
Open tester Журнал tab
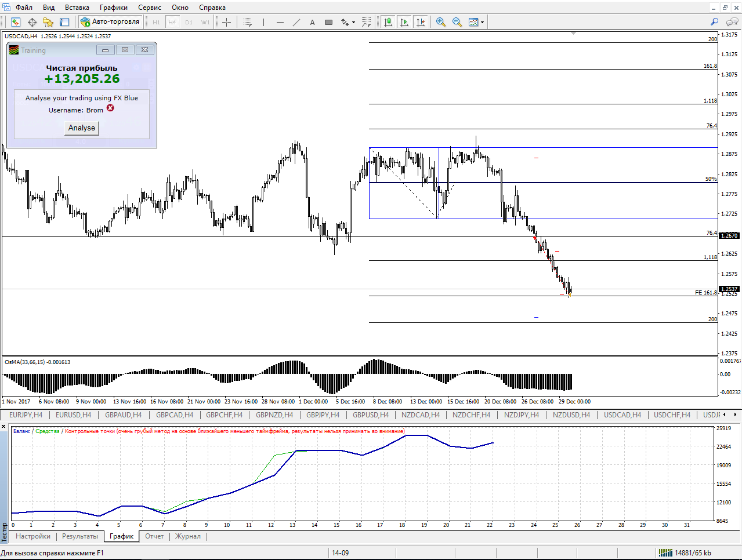coord(188,536)
